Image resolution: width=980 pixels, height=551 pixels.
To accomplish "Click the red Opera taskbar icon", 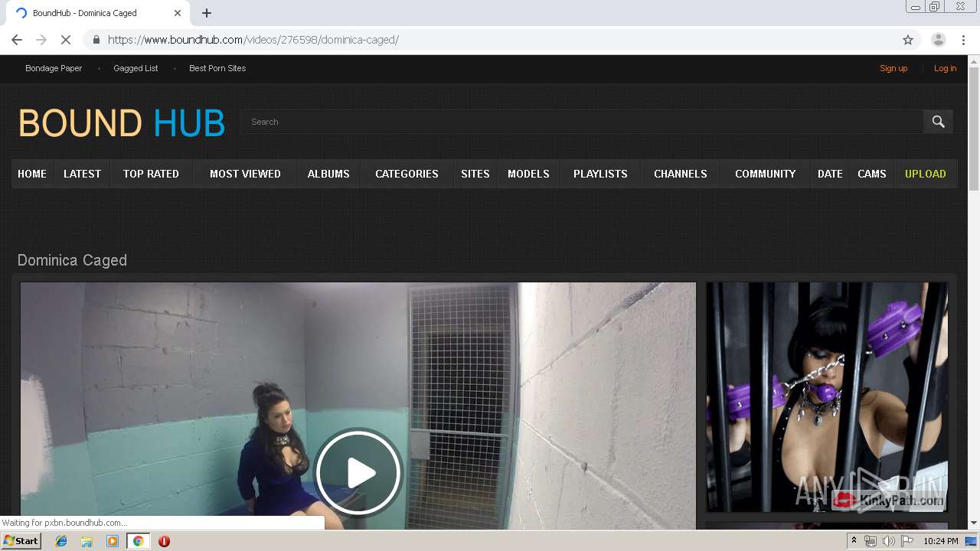I will 164,541.
